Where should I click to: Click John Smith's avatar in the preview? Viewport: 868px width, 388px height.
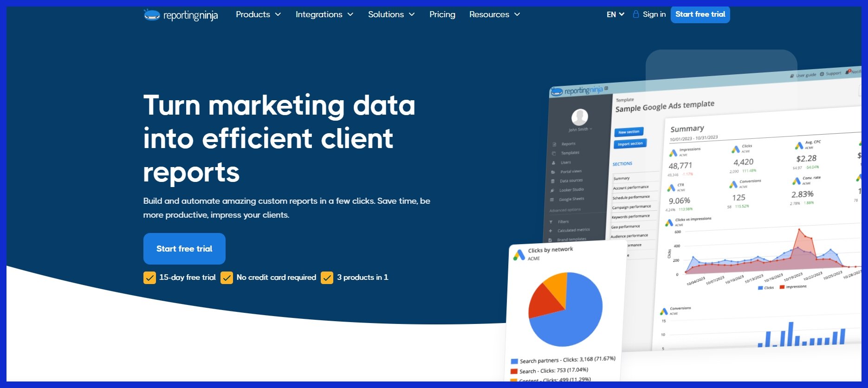click(579, 117)
